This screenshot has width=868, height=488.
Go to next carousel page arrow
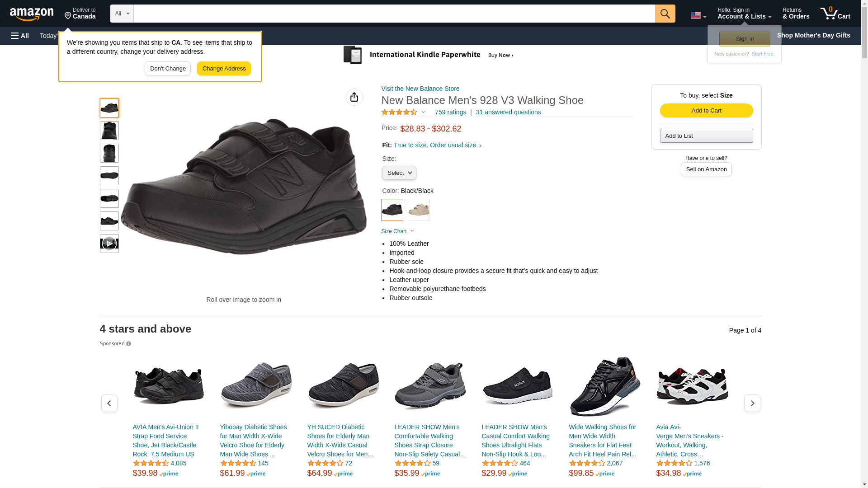(x=752, y=403)
